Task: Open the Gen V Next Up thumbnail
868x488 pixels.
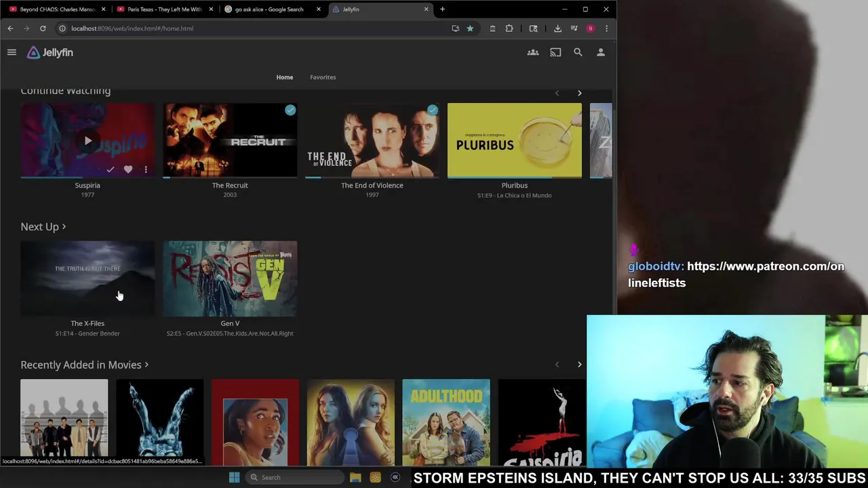Action: tap(230, 279)
